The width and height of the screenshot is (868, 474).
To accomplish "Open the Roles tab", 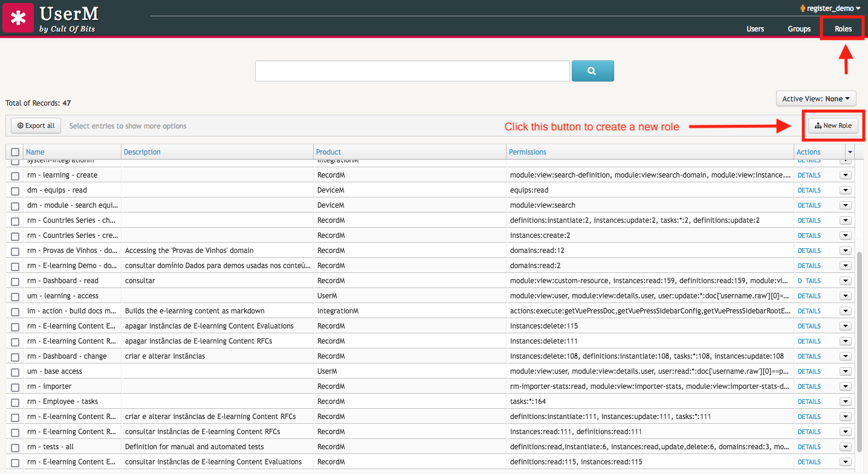I will pyautogui.click(x=843, y=29).
